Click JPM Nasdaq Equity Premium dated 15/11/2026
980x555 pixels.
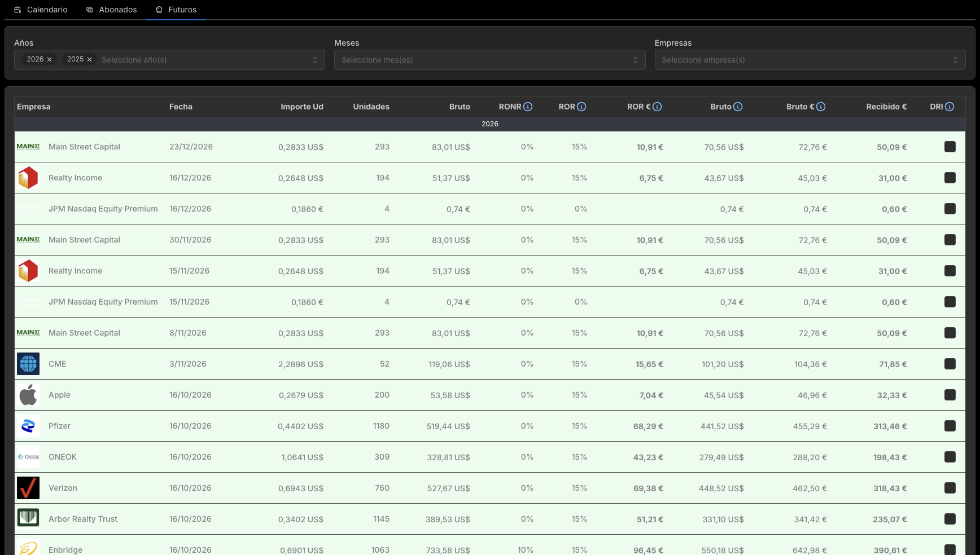pyautogui.click(x=103, y=302)
